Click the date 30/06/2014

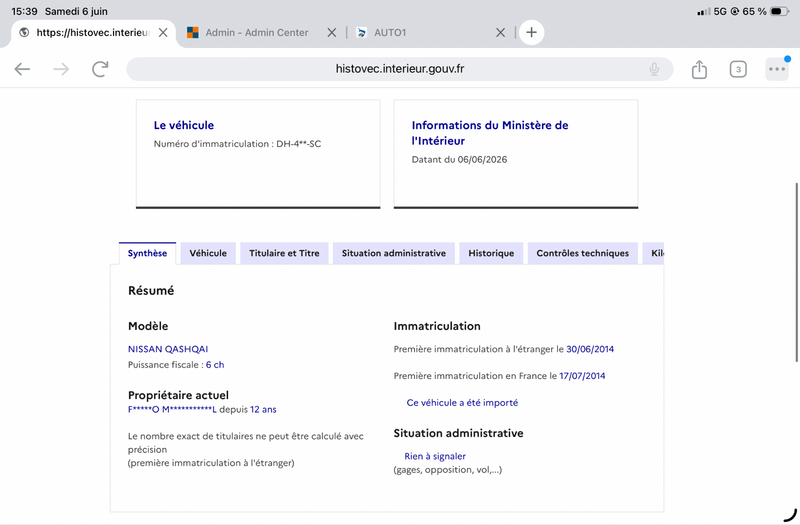click(x=590, y=349)
